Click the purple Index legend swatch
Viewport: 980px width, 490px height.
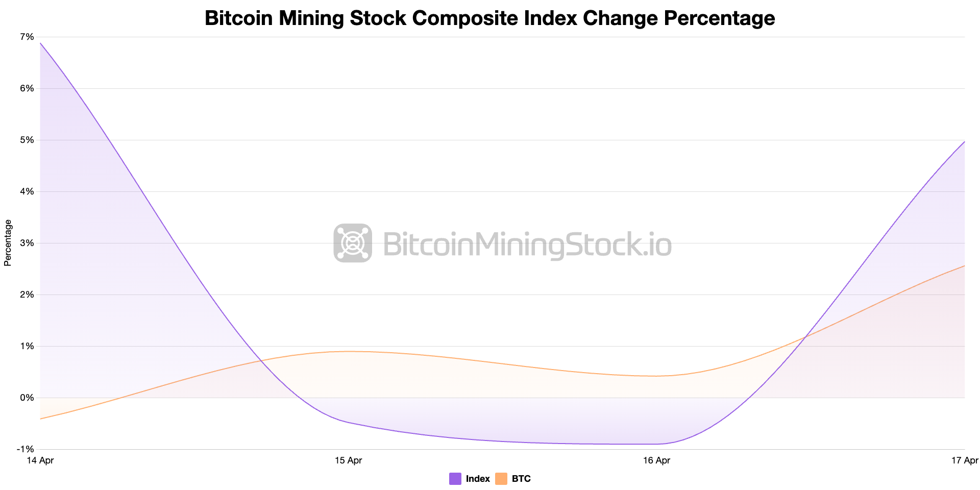[x=455, y=479]
